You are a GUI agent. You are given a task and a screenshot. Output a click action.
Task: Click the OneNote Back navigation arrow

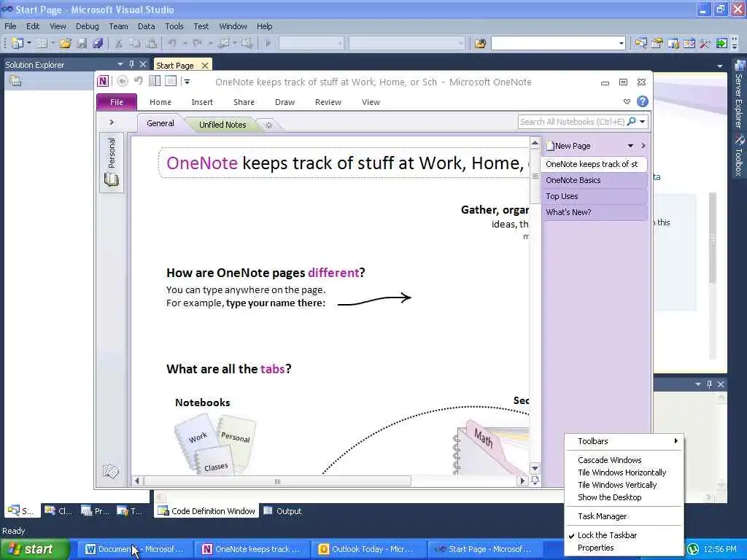point(123,82)
